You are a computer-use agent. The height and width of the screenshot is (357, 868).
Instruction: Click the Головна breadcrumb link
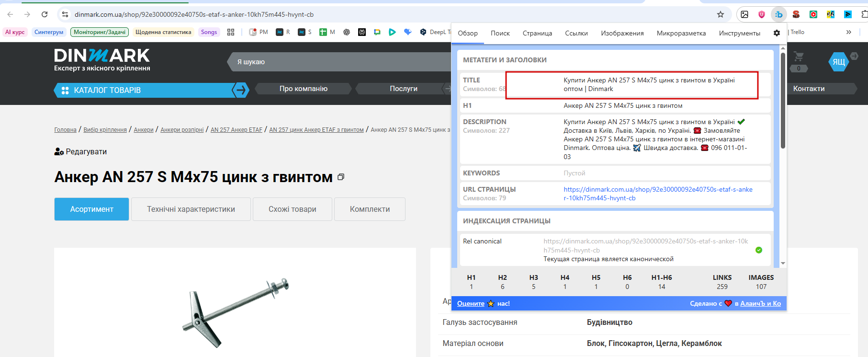tap(65, 130)
